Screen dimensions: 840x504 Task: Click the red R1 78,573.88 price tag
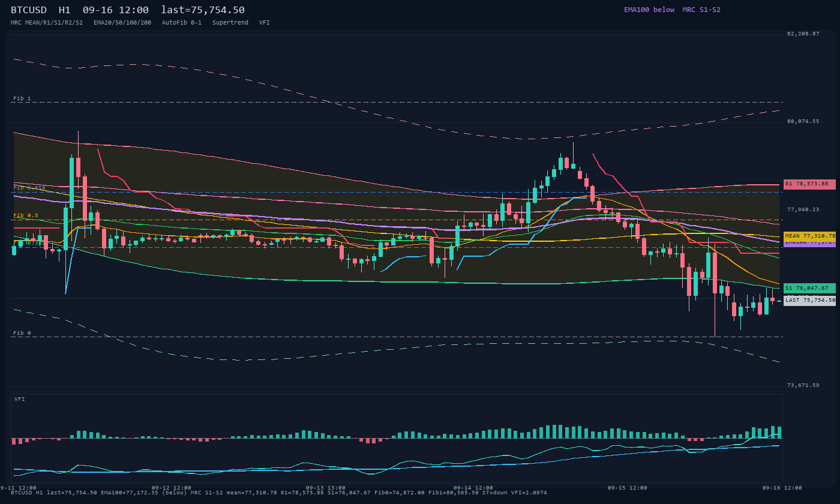click(809, 184)
